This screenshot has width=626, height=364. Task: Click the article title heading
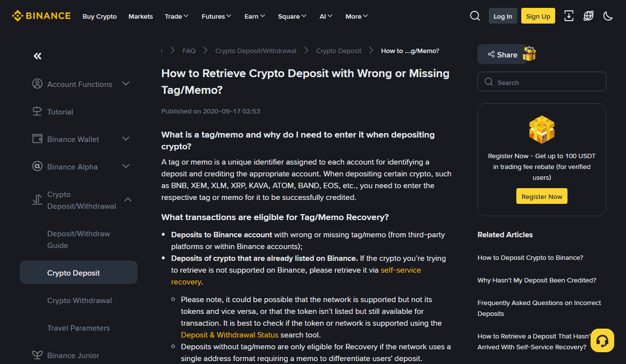(305, 82)
